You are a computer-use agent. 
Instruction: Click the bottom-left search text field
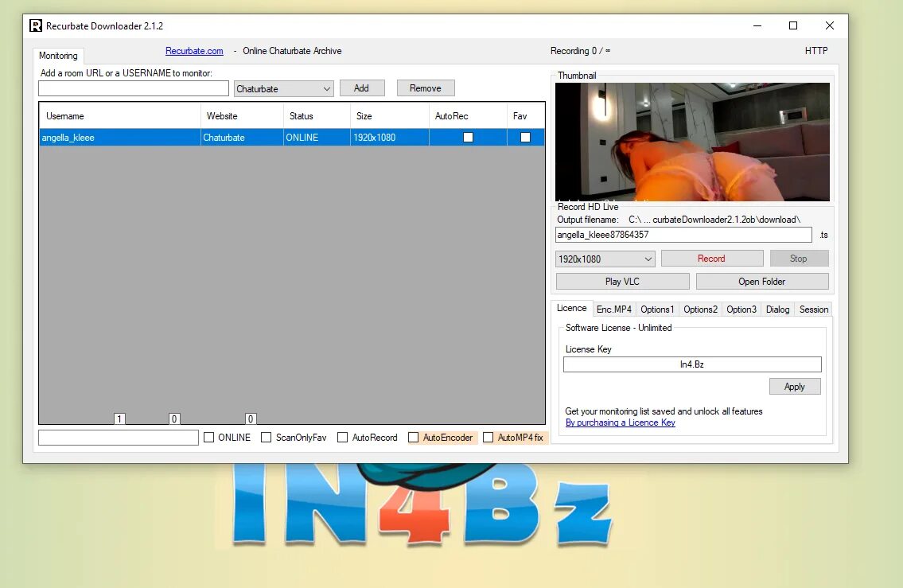click(119, 438)
